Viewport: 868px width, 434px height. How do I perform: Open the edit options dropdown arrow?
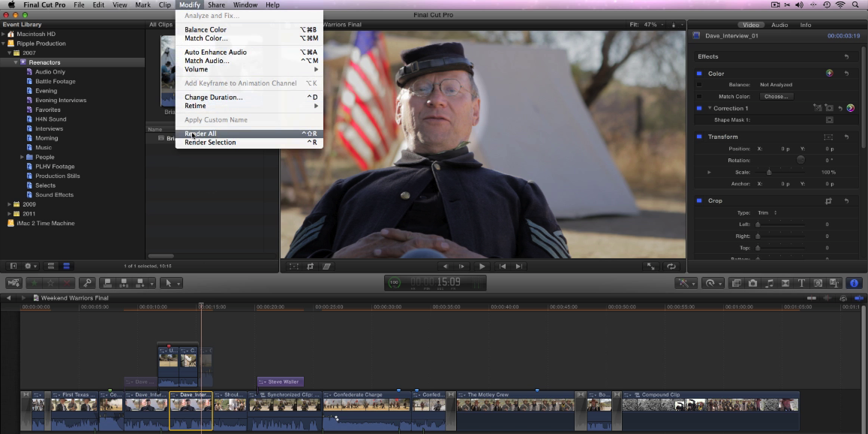pos(152,283)
